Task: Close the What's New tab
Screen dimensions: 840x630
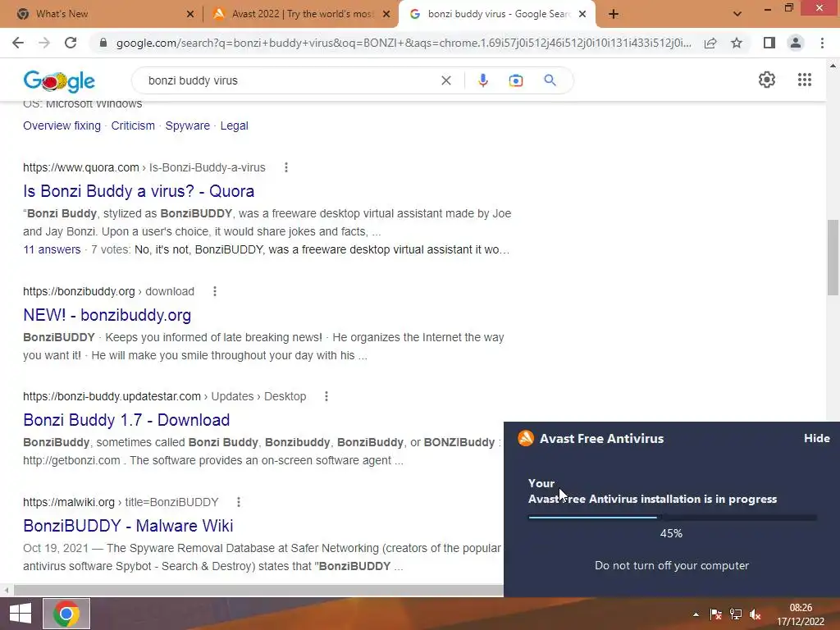Action: point(190,14)
